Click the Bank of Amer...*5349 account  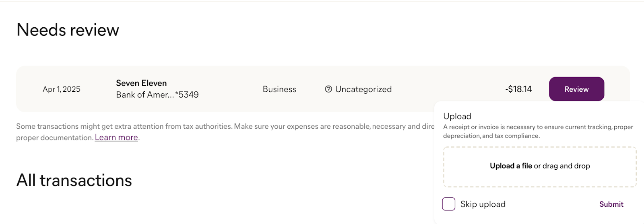coord(157,95)
